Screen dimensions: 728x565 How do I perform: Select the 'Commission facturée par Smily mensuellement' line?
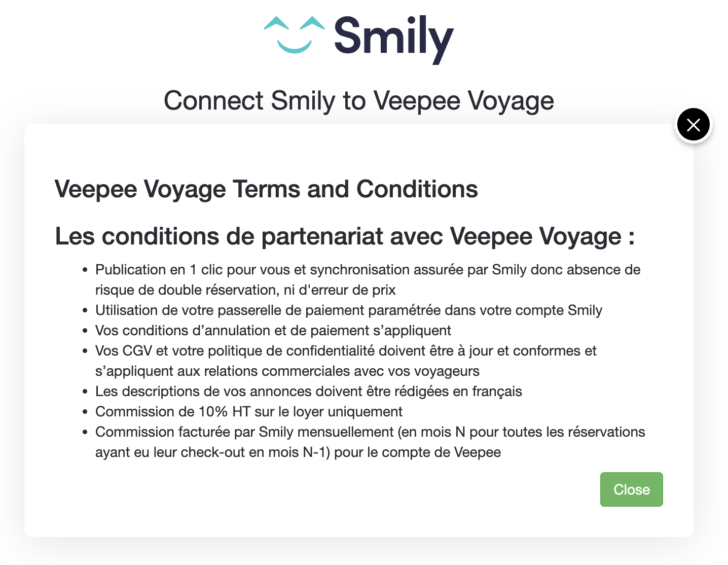tap(370, 432)
